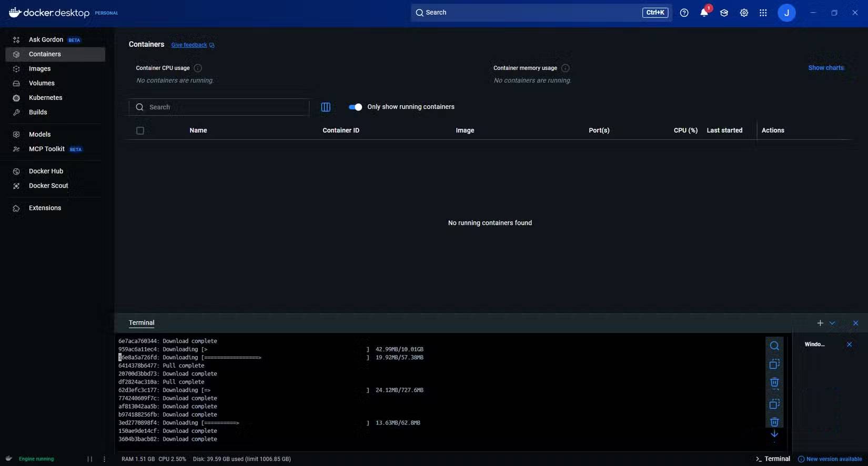Screen dimensions: 868x466
Task: Click the lower terminal trash icon
Action: click(x=774, y=422)
